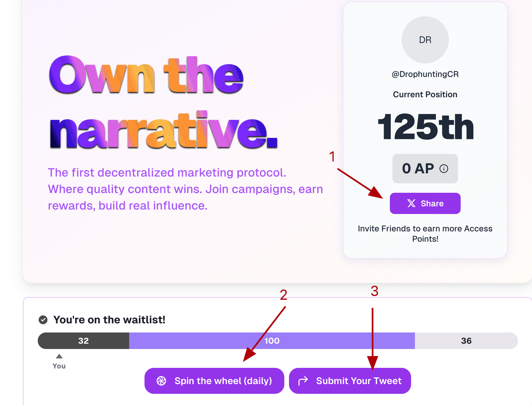Image resolution: width=532 pixels, height=405 pixels.
Task: Click the dark 32 progress bar segment
Action: [83, 341]
